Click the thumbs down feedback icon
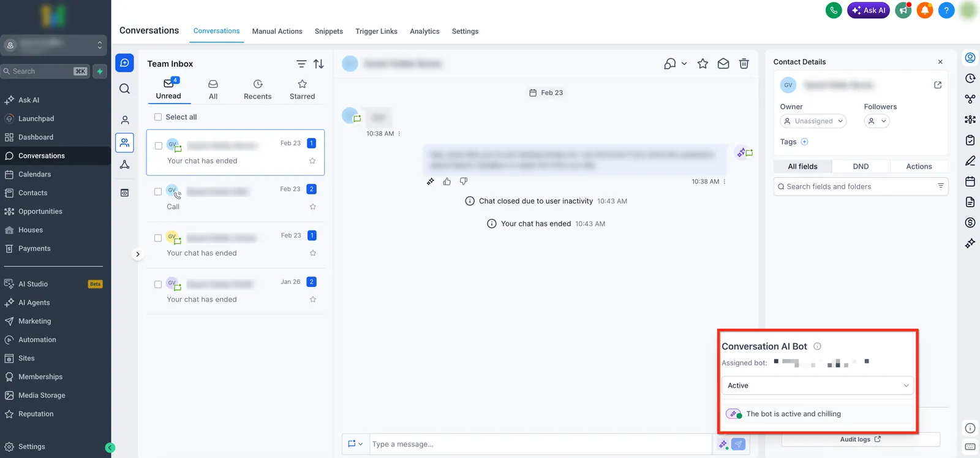The height and width of the screenshot is (458, 980). point(464,181)
